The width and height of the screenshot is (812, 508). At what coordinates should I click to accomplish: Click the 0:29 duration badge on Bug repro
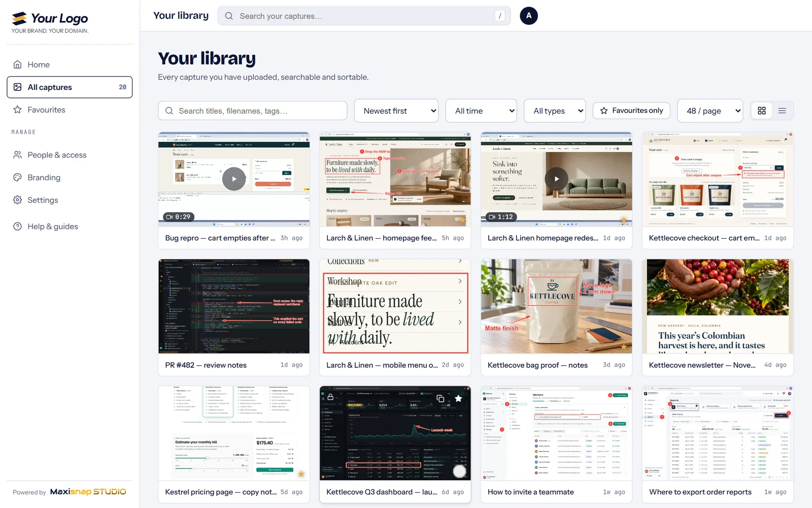(x=178, y=217)
